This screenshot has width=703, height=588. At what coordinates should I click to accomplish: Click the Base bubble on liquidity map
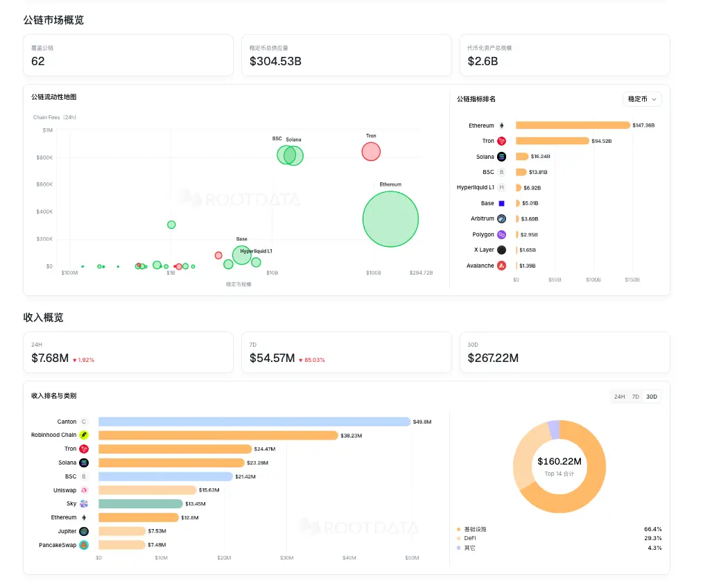click(242, 254)
